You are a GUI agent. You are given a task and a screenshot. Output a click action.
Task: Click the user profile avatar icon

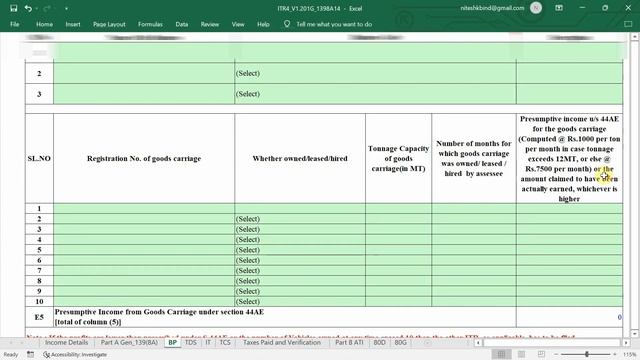pos(536,8)
